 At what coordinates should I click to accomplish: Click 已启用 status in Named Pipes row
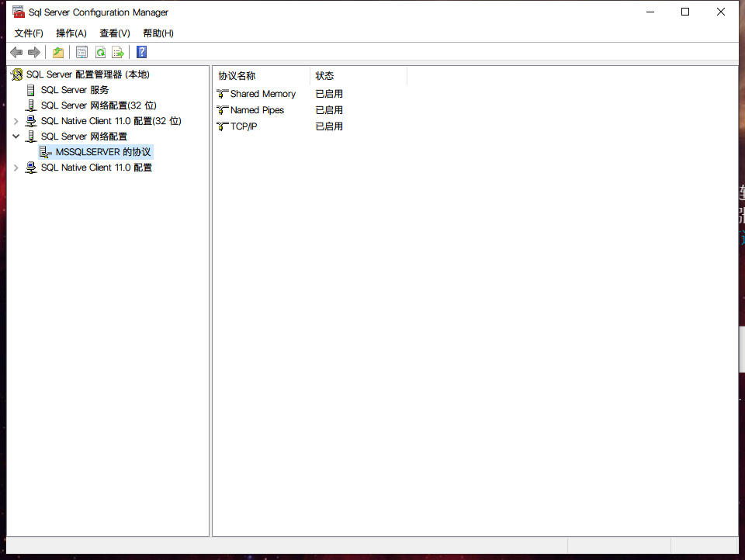coord(329,110)
